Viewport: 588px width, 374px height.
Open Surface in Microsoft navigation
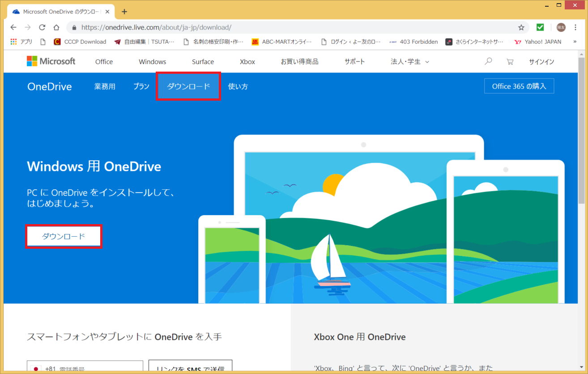point(203,62)
